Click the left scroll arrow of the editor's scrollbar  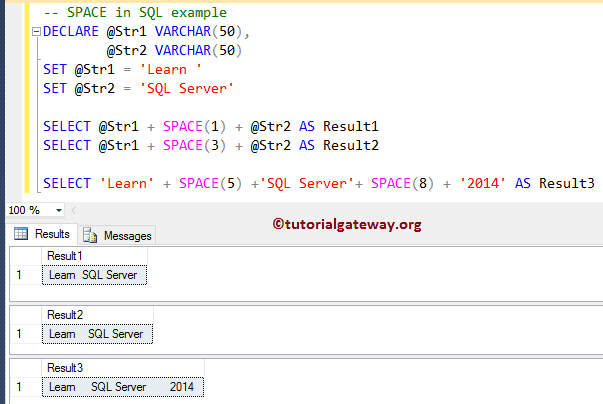(73, 210)
